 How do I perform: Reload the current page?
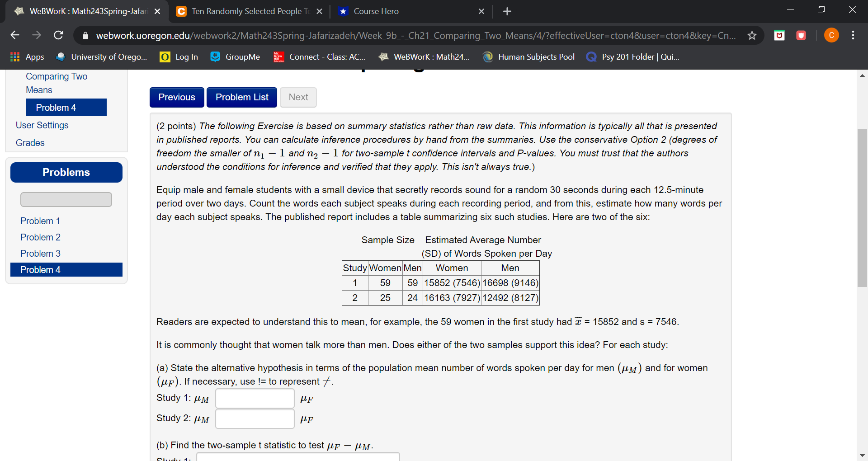(x=58, y=35)
